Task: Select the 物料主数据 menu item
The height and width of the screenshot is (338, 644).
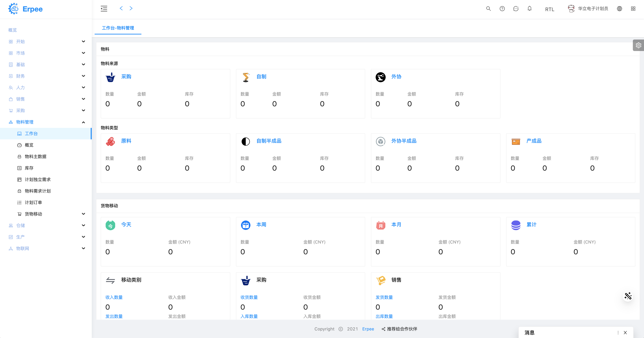Action: tap(35, 157)
